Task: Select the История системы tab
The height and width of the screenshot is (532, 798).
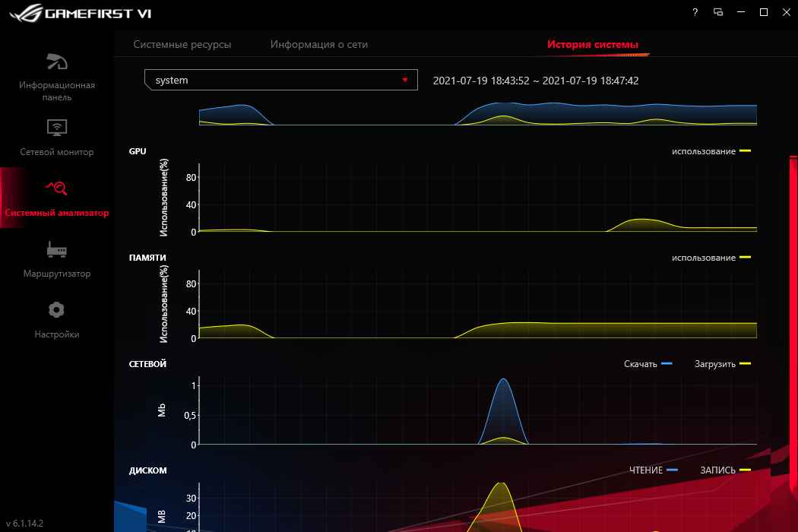Action: (594, 44)
